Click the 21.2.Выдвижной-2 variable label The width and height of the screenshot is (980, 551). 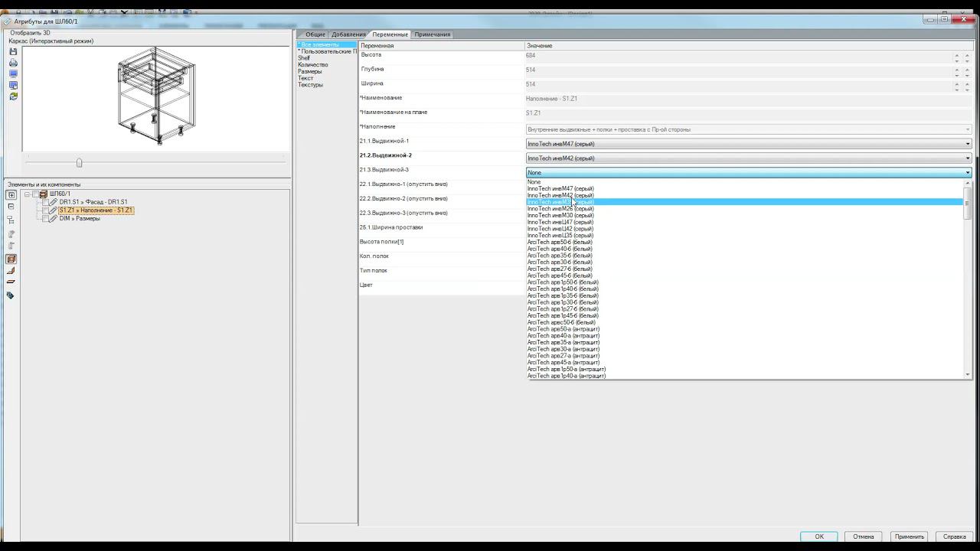point(386,155)
